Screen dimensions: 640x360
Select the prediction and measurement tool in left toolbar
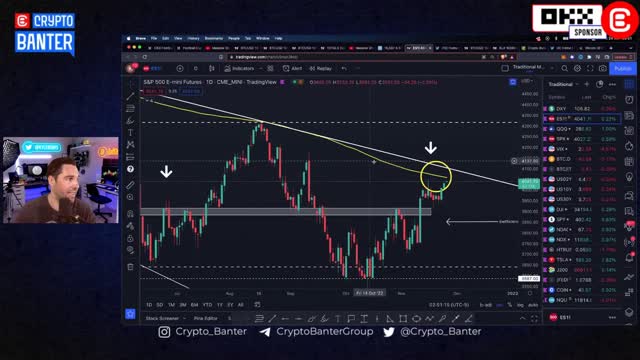coord(130,157)
